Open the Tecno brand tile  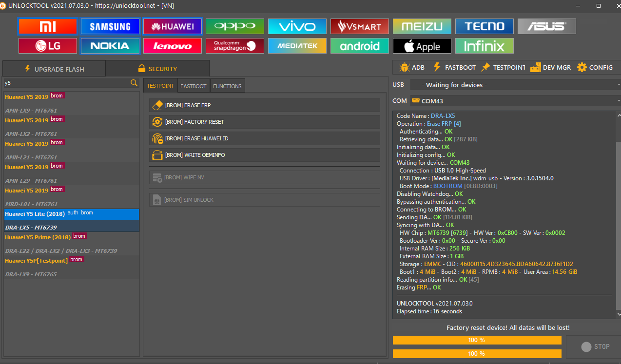[485, 26]
